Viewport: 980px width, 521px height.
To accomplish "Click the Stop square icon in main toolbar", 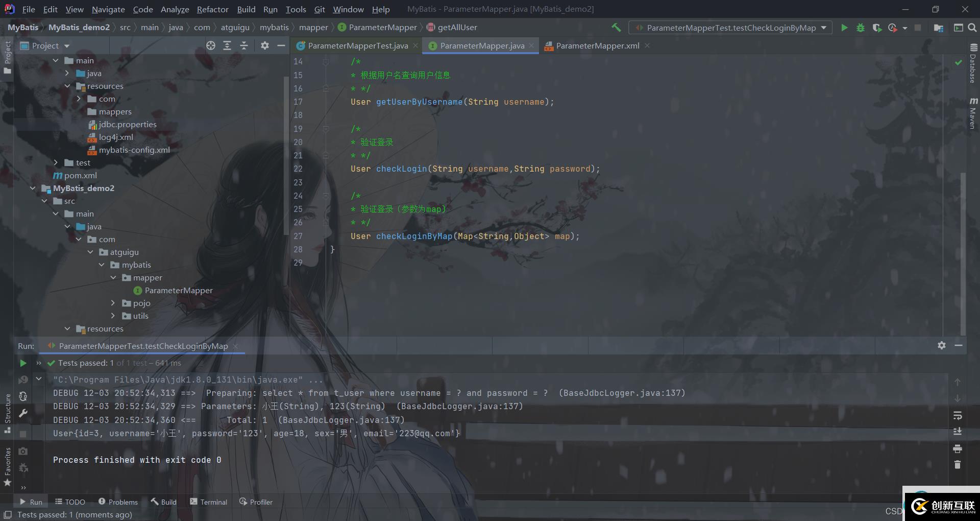I will click(x=918, y=28).
